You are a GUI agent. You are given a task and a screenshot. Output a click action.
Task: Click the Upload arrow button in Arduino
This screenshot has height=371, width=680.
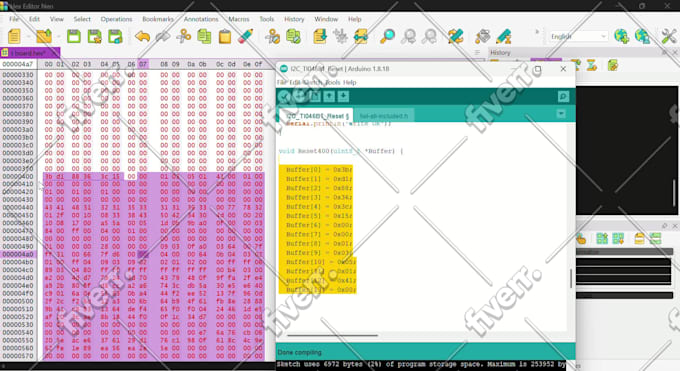299,96
